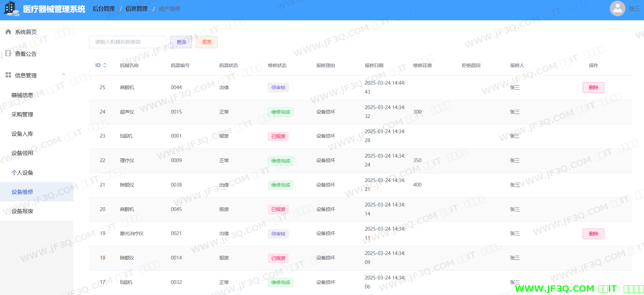The width and height of the screenshot is (644, 295).
Task: Click the 信息管理 breadcrumb link
Action: 136,9
